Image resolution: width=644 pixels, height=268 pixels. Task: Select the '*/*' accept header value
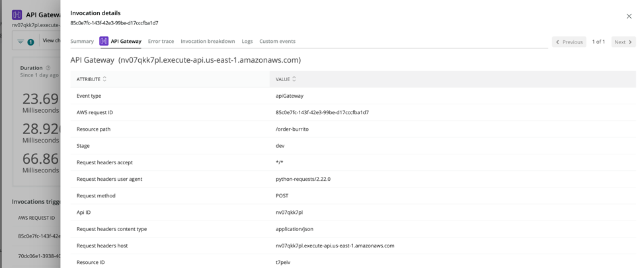coord(279,162)
